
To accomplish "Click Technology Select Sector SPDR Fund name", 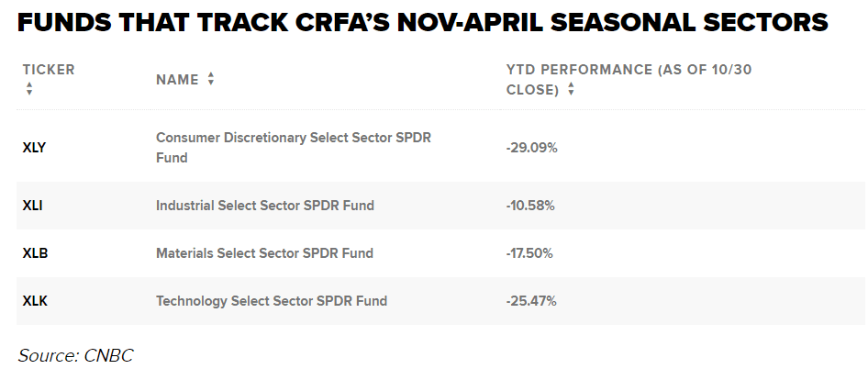I will tap(271, 301).
